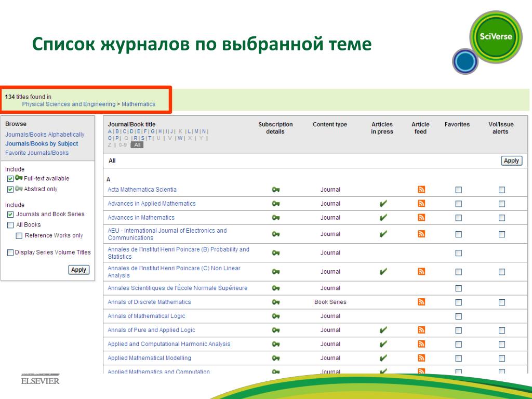Click subscription key for Annals of Discrete Mathematics
This screenshot has height=399, width=532.
[276, 302]
